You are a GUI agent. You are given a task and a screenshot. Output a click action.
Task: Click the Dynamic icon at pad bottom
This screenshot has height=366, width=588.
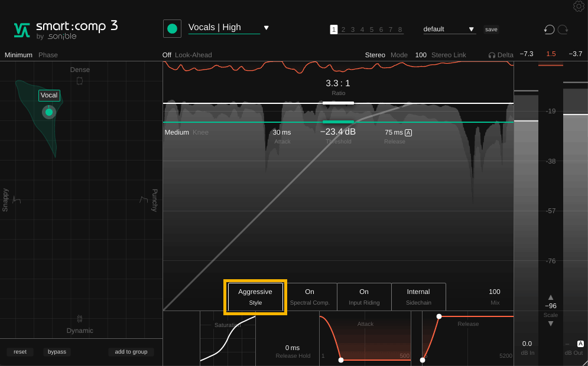click(80, 319)
